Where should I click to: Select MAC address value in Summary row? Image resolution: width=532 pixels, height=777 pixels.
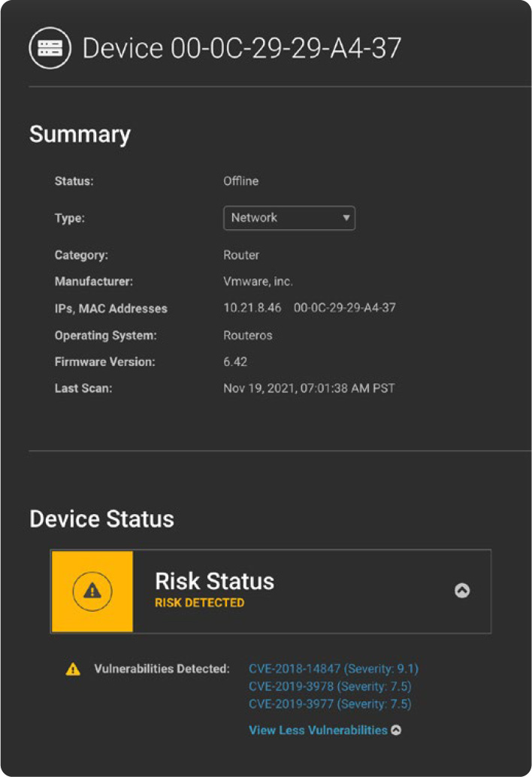pyautogui.click(x=344, y=308)
